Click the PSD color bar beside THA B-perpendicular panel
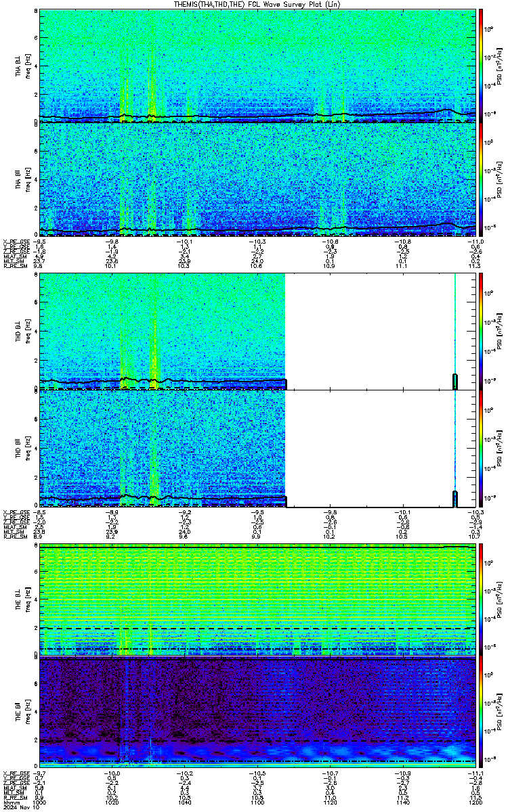Viewport: 508px width, 812px height. 481,66
